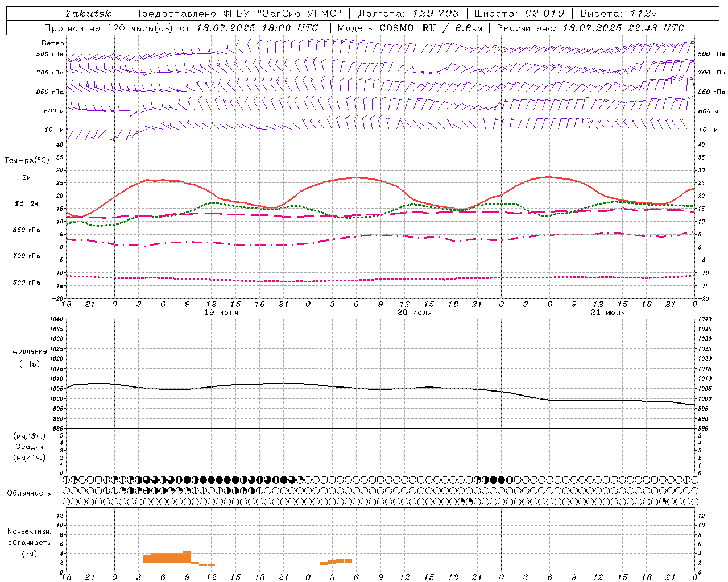Click the Широта: 62.019 field
Viewport: 728px width, 582px height.
(x=520, y=13)
